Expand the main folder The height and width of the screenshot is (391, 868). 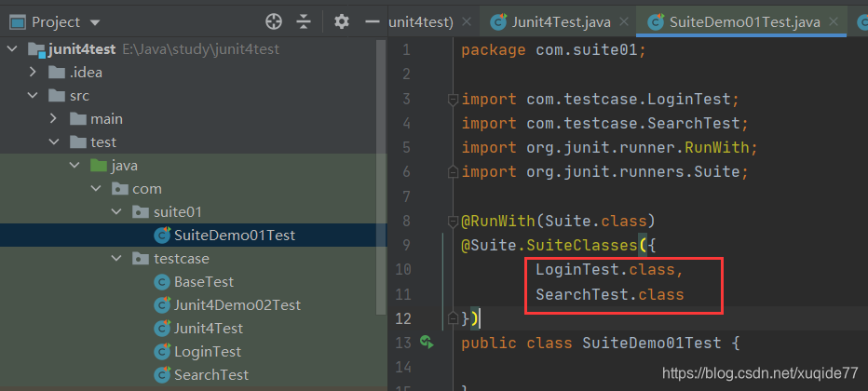point(54,119)
